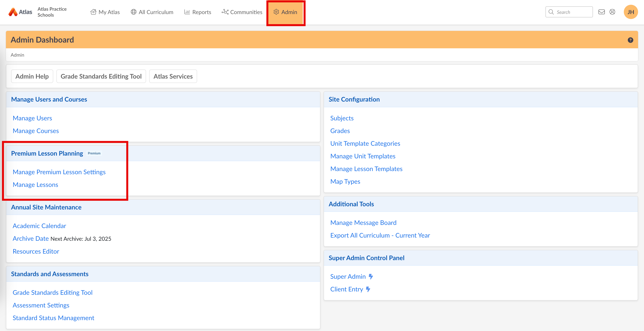Click the Atlas Practice Schools site name
This screenshot has width=644, height=331.
pyautogui.click(x=52, y=12)
